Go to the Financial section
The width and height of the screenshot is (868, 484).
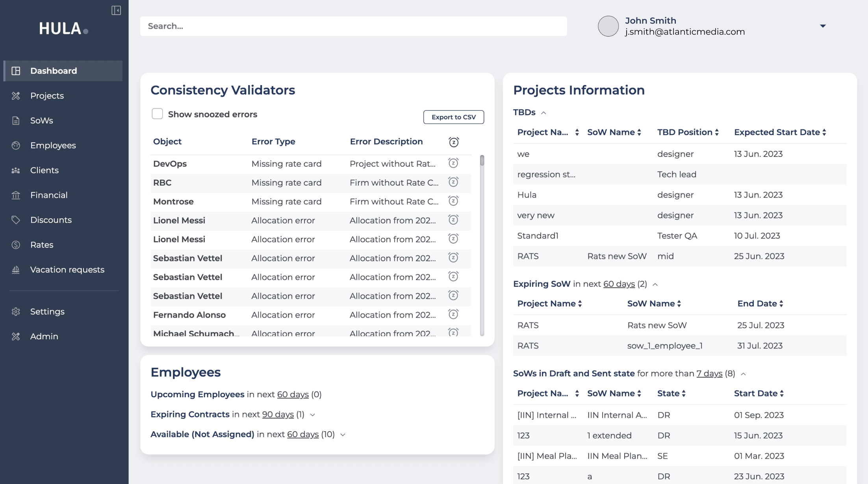coord(49,195)
